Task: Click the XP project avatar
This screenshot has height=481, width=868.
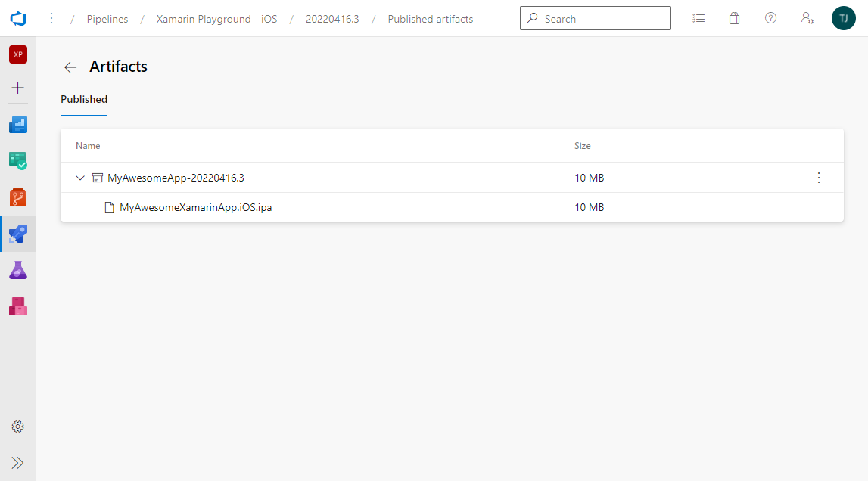Action: [18, 54]
